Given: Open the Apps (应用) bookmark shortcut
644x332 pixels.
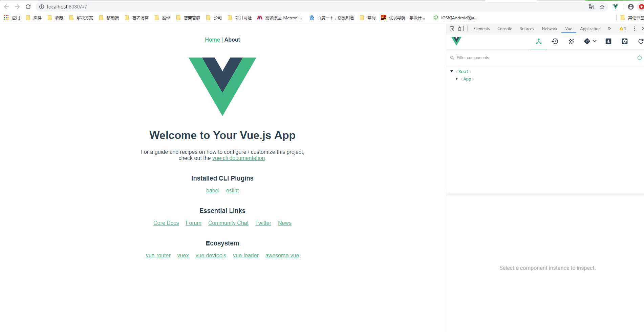Looking at the screenshot, I should pos(12,18).
